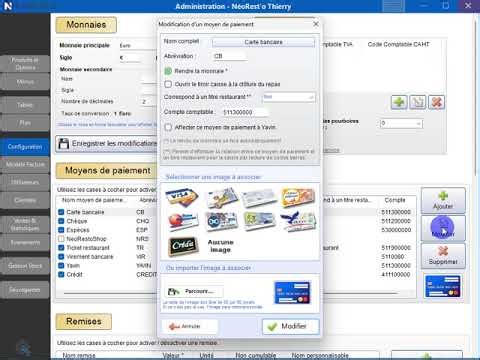
Task: Choose the black chalkboard credit image
Action: coord(183,246)
